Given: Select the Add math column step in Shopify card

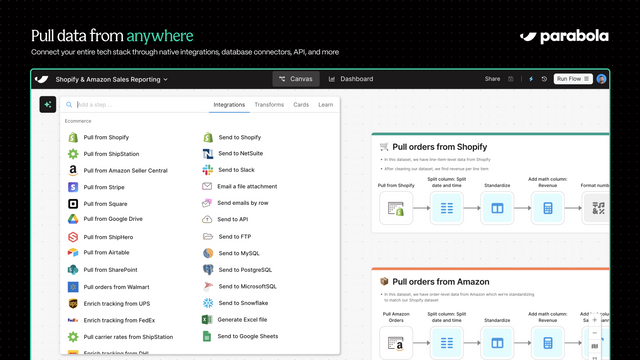Looking at the screenshot, I should coord(548,208).
